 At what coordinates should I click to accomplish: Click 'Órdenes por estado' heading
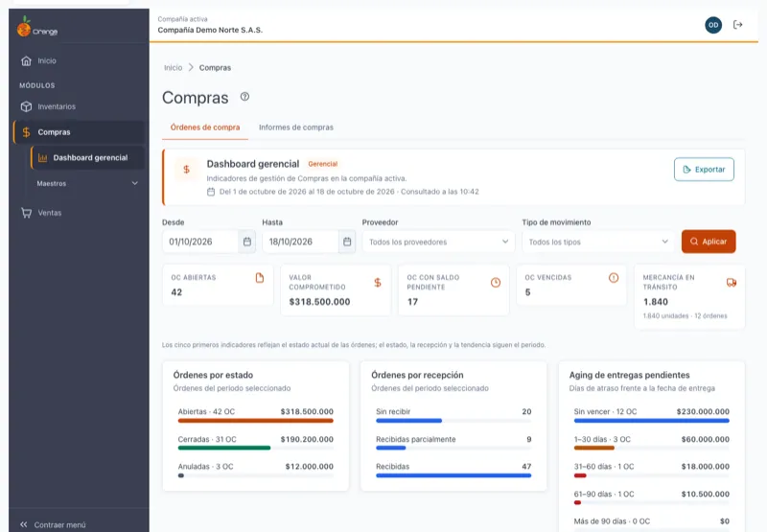pyautogui.click(x=213, y=375)
